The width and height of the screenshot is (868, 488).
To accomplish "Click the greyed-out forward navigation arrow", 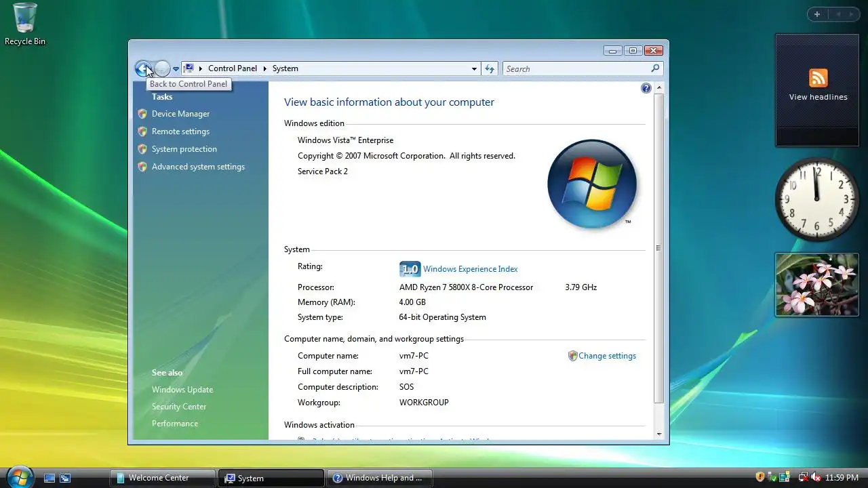I will [x=162, y=68].
